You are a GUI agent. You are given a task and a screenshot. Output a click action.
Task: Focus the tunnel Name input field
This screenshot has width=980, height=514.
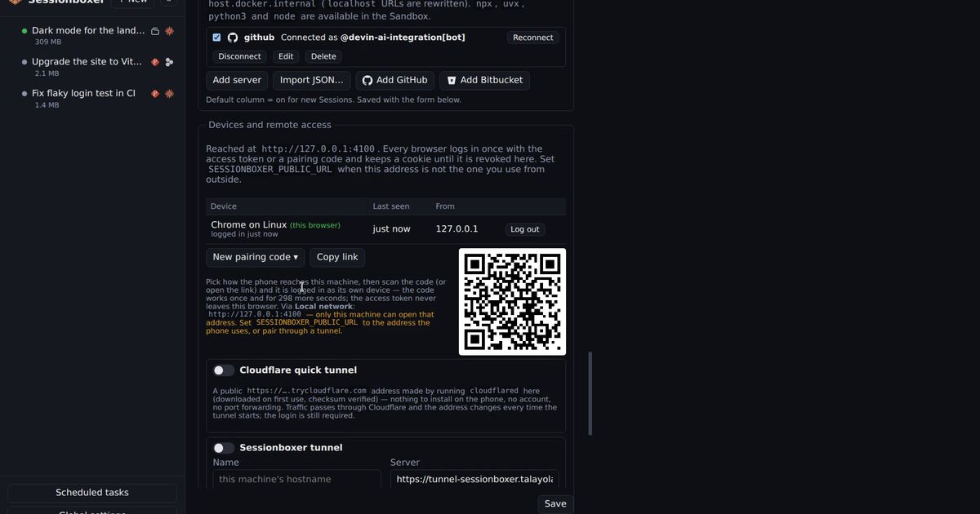[297, 479]
